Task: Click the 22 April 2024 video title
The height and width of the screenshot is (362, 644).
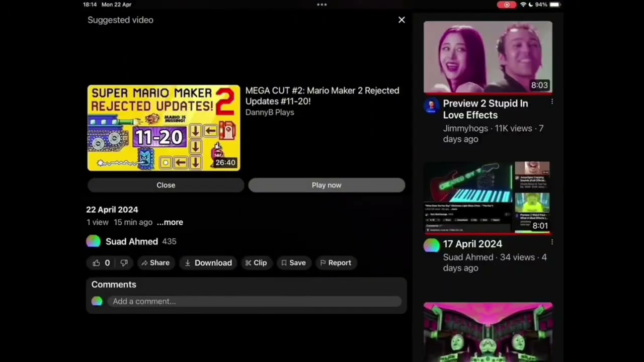Action: tap(112, 210)
